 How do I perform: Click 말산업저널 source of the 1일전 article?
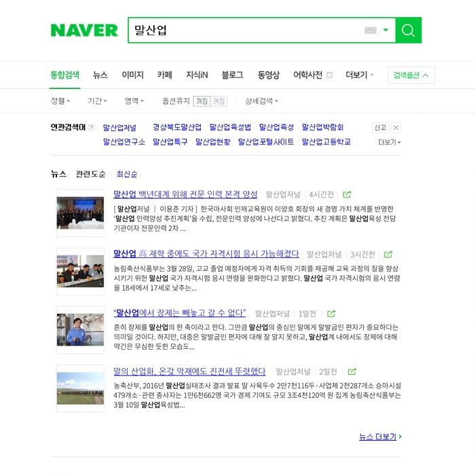(x=272, y=314)
